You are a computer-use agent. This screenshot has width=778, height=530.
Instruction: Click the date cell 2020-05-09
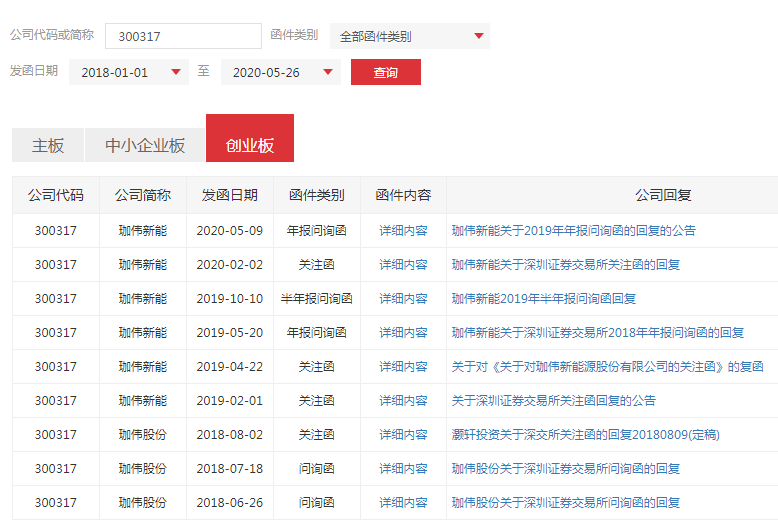230,231
